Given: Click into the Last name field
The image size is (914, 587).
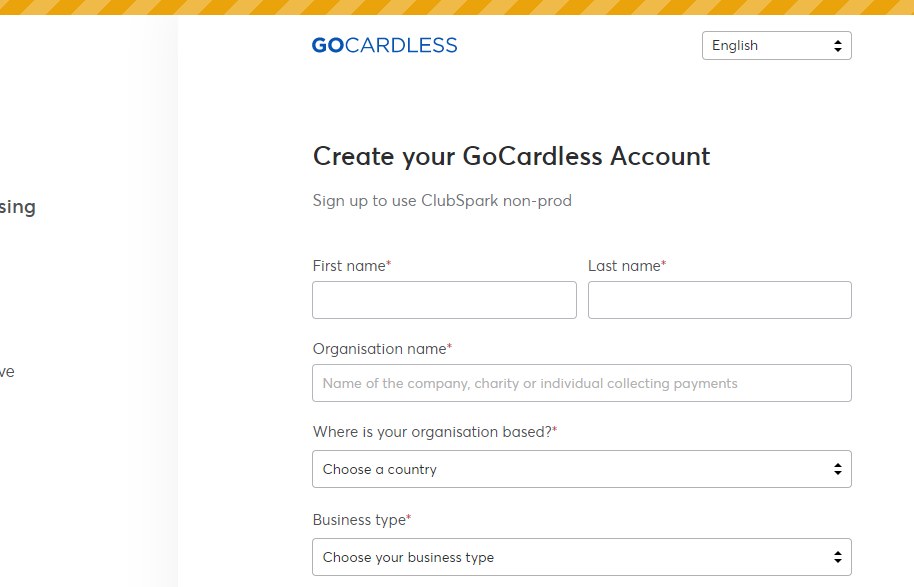Looking at the screenshot, I should point(719,300).
